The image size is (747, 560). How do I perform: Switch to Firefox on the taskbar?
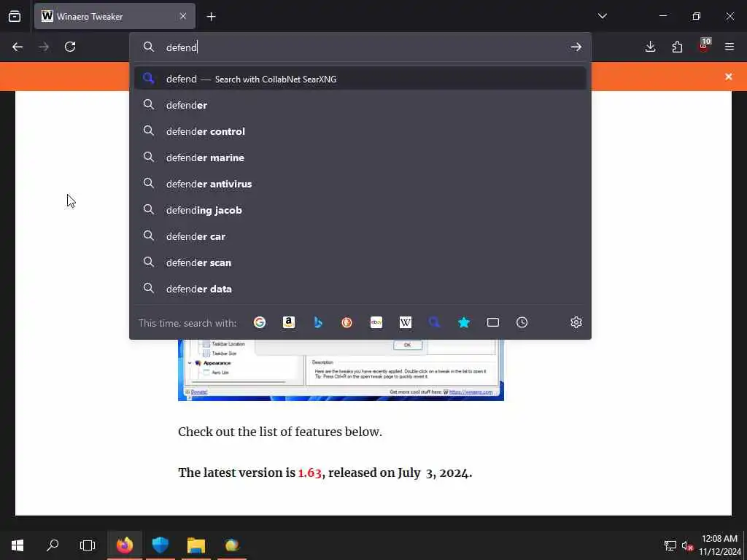[125, 545]
